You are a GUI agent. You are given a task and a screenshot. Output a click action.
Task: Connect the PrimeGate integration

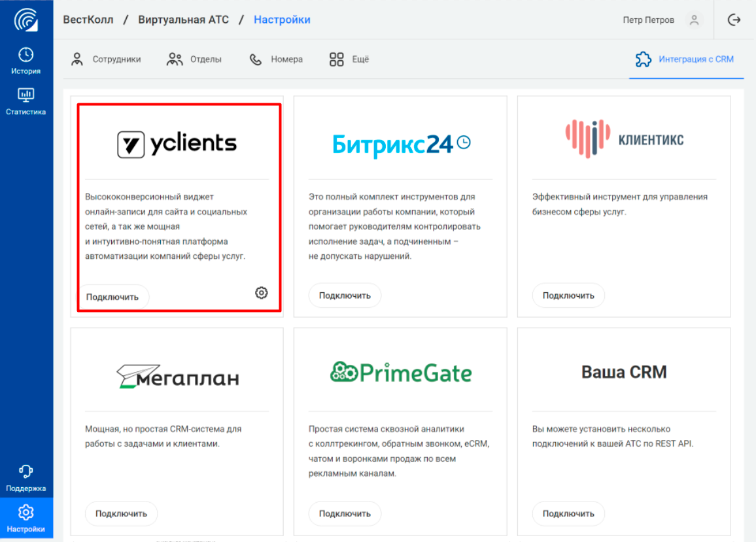pyautogui.click(x=345, y=513)
